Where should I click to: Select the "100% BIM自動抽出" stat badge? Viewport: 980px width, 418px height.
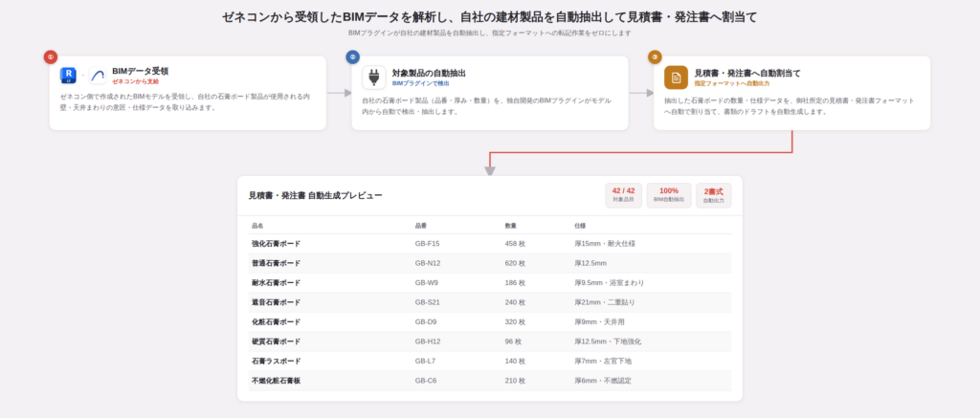[669, 195]
